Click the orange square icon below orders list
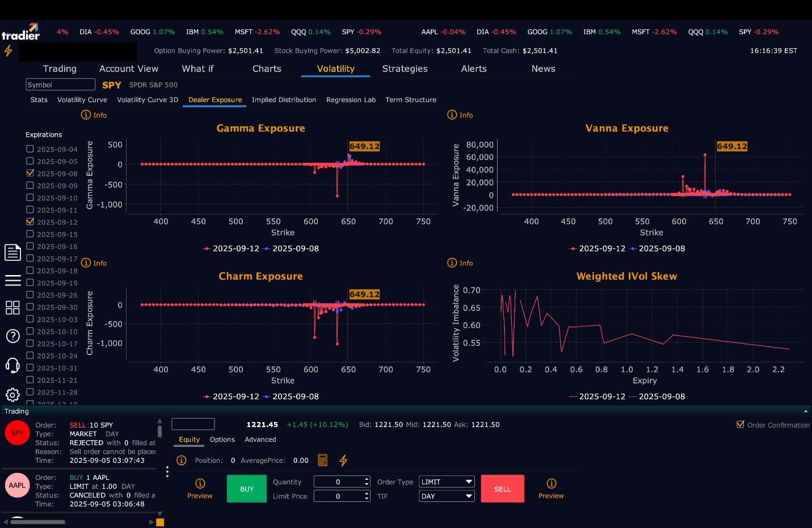Screen dimensions: 812x528 (160, 522)
